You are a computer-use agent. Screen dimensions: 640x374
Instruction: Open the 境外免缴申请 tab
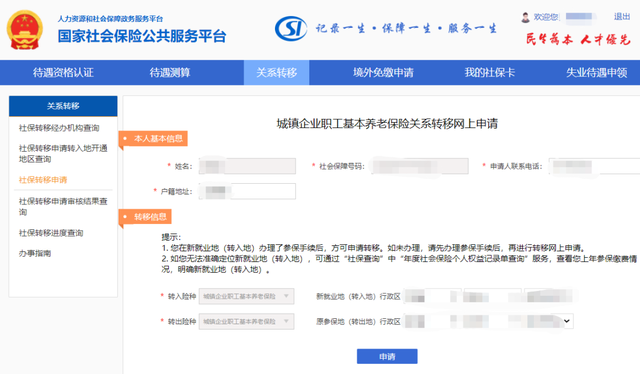[383, 73]
